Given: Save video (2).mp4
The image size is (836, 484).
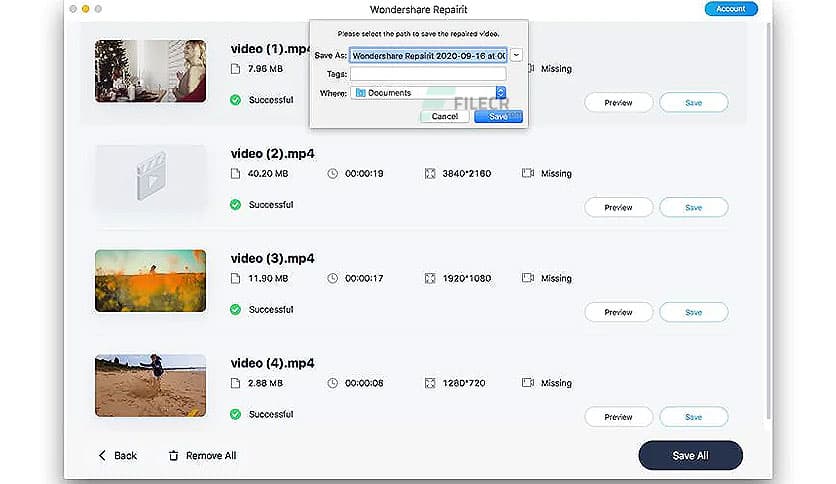Looking at the screenshot, I should tap(694, 207).
